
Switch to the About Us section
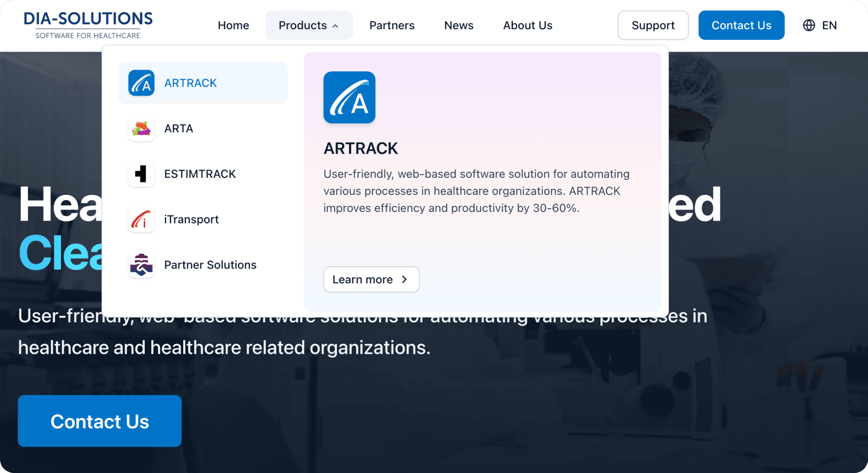(528, 25)
